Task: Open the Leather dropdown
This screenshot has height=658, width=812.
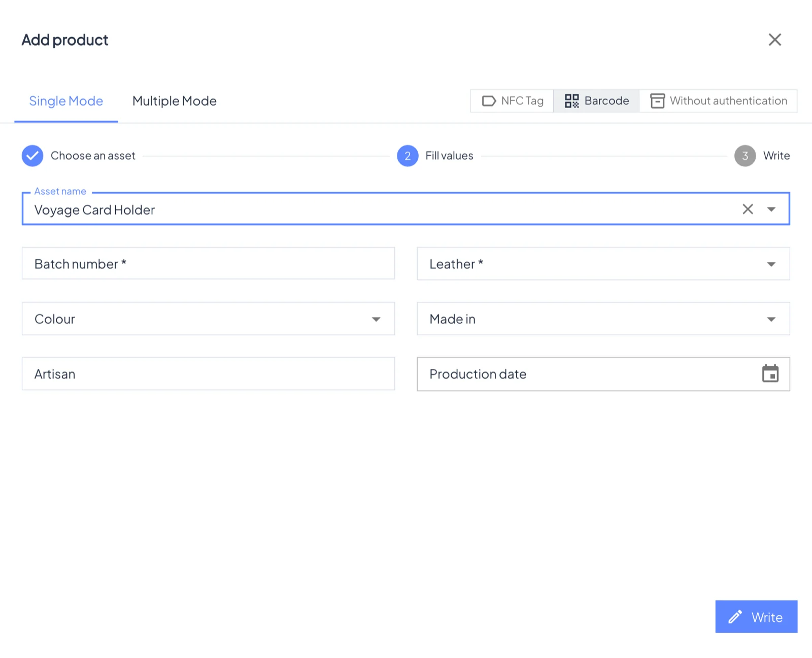Action: (603, 264)
